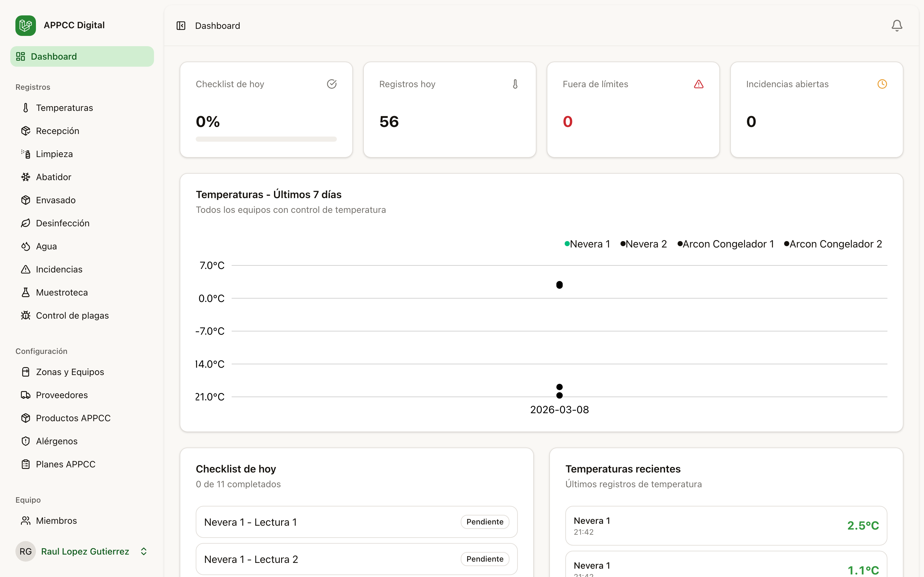Collapse the sidebar using the panel icon
This screenshot has height=577, width=924.
[x=181, y=26]
